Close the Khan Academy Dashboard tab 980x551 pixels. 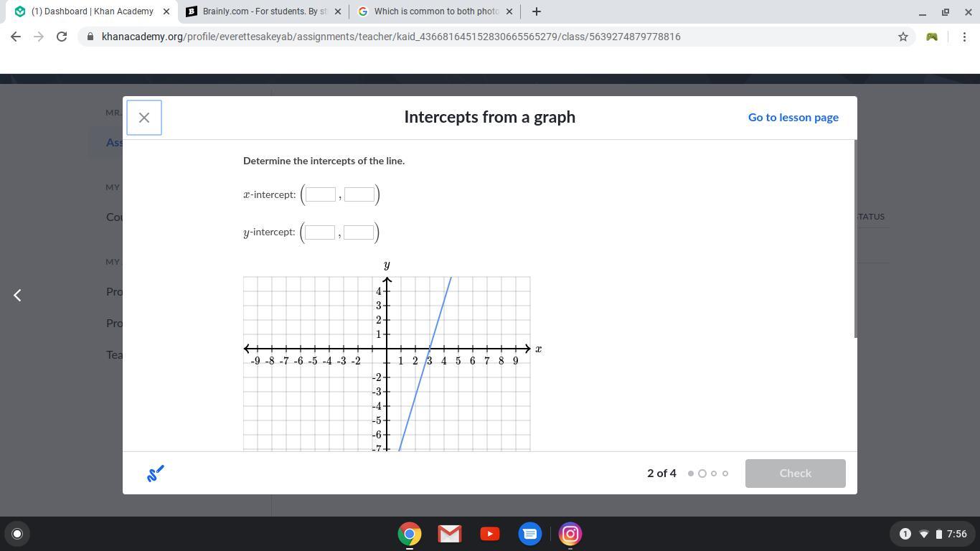tap(166, 11)
